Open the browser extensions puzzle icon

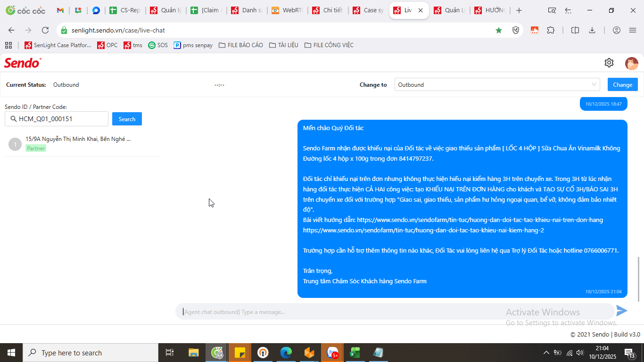point(551,30)
